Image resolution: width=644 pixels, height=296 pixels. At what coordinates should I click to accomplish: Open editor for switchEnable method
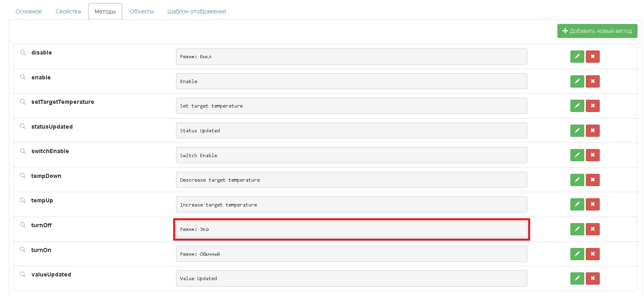click(x=577, y=155)
